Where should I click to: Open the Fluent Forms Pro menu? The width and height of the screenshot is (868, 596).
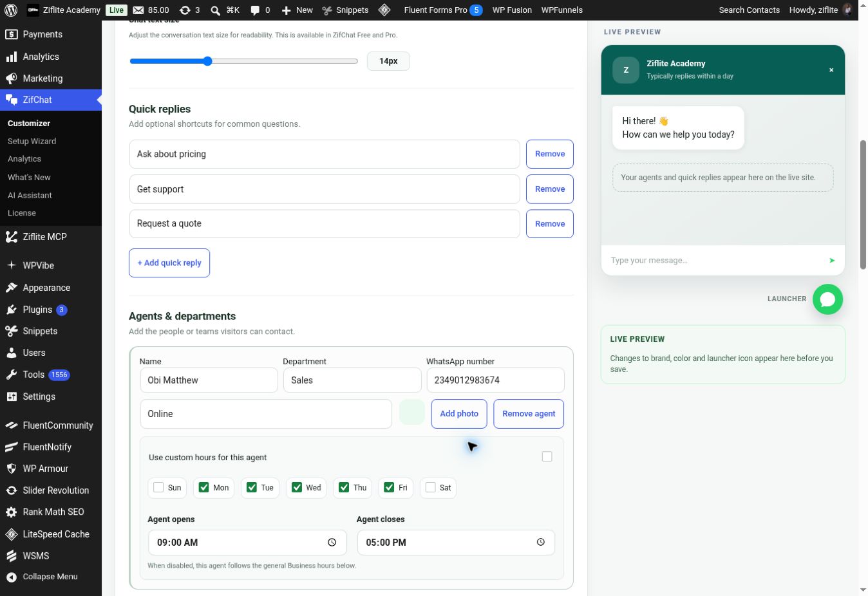pos(443,10)
